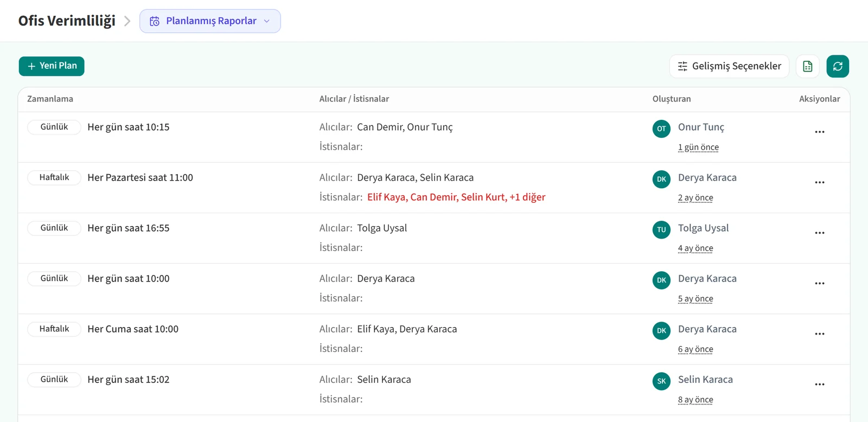Click the '5 ay önce' timestamp
The width and height of the screenshot is (868, 422).
[x=695, y=299]
